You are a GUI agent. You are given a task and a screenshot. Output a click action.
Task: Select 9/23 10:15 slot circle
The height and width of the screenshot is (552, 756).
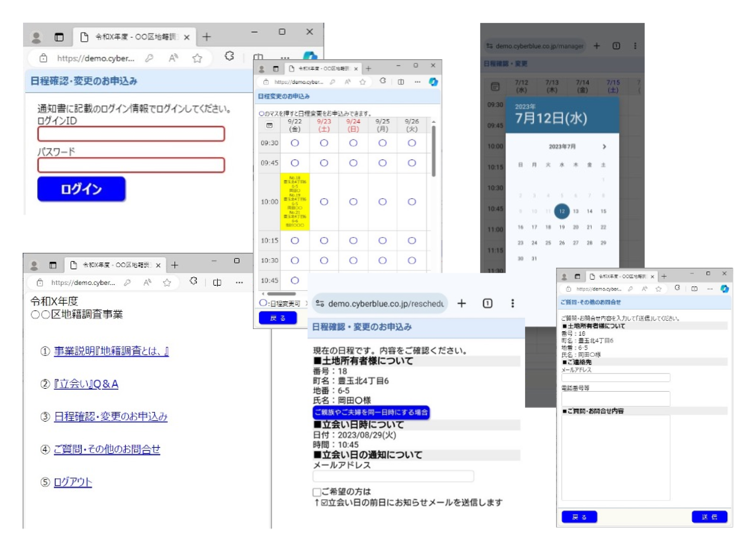point(324,240)
